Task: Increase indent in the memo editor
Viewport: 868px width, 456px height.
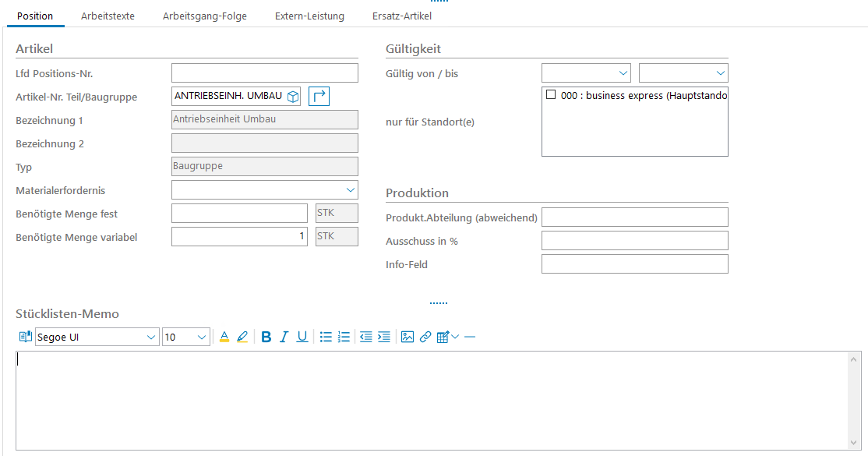Action: 383,337
